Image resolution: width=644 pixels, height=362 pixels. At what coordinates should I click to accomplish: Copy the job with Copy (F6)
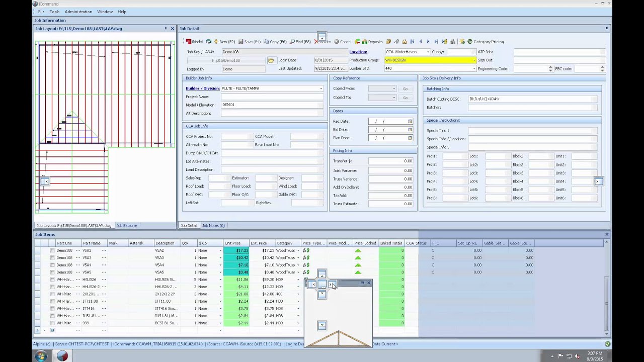(x=275, y=42)
